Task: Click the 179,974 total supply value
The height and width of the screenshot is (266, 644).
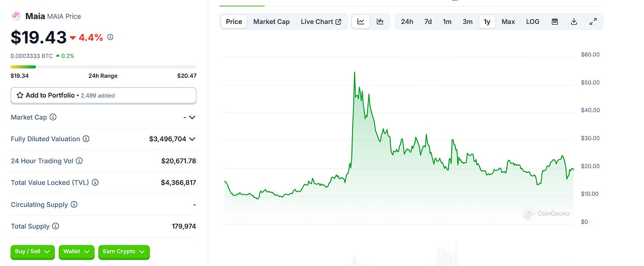Action: pos(184,226)
